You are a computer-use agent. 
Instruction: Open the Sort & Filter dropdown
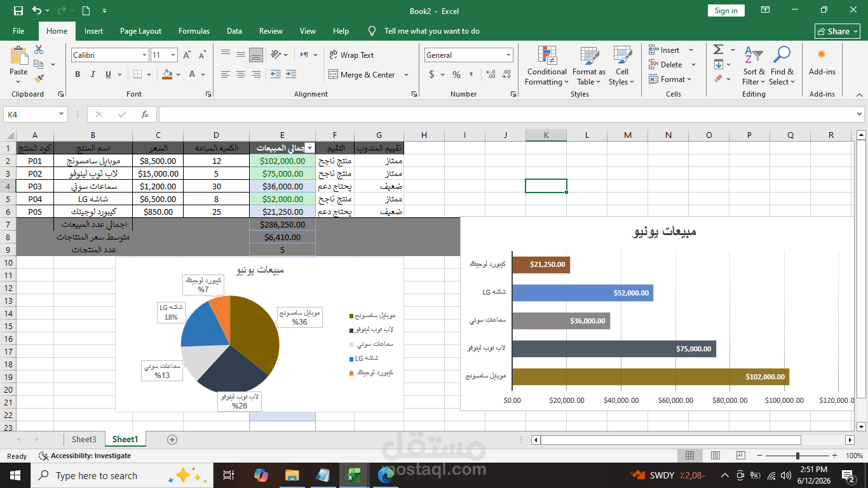click(x=754, y=65)
